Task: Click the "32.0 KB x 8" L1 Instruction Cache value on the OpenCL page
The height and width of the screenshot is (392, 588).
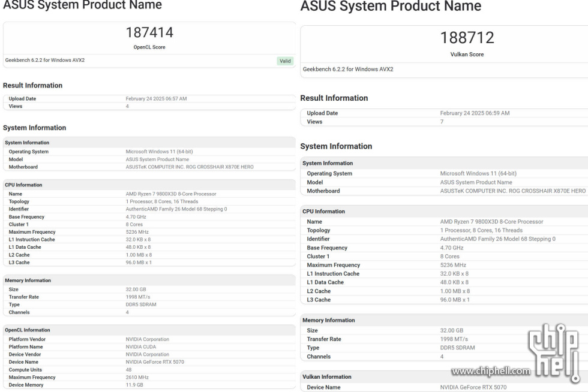Action: 138,240
